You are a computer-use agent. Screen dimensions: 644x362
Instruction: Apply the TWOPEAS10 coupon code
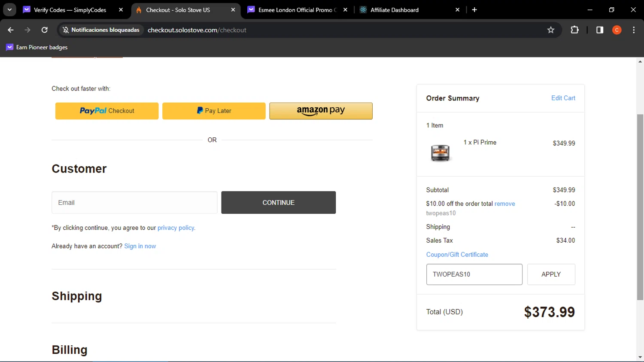coord(551,274)
